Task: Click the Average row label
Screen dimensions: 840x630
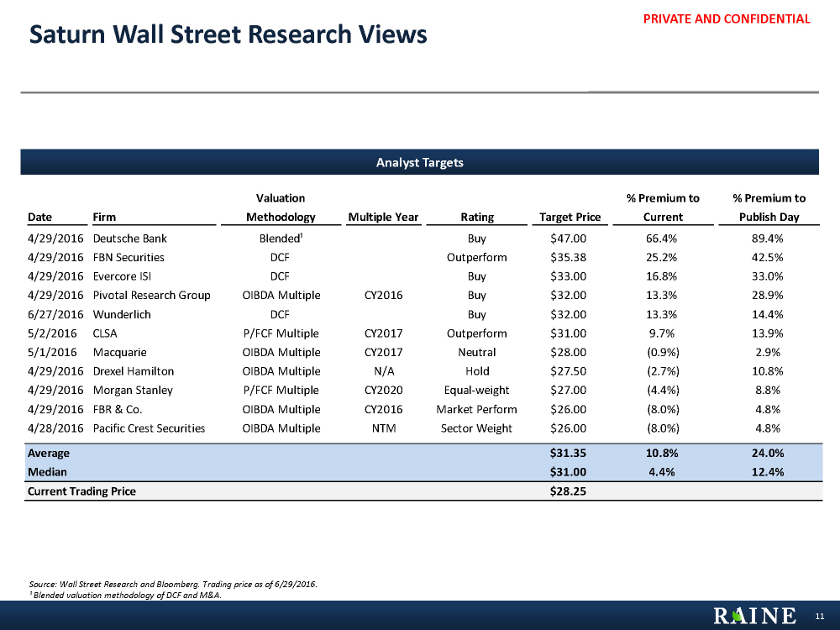Action: pyautogui.click(x=50, y=453)
